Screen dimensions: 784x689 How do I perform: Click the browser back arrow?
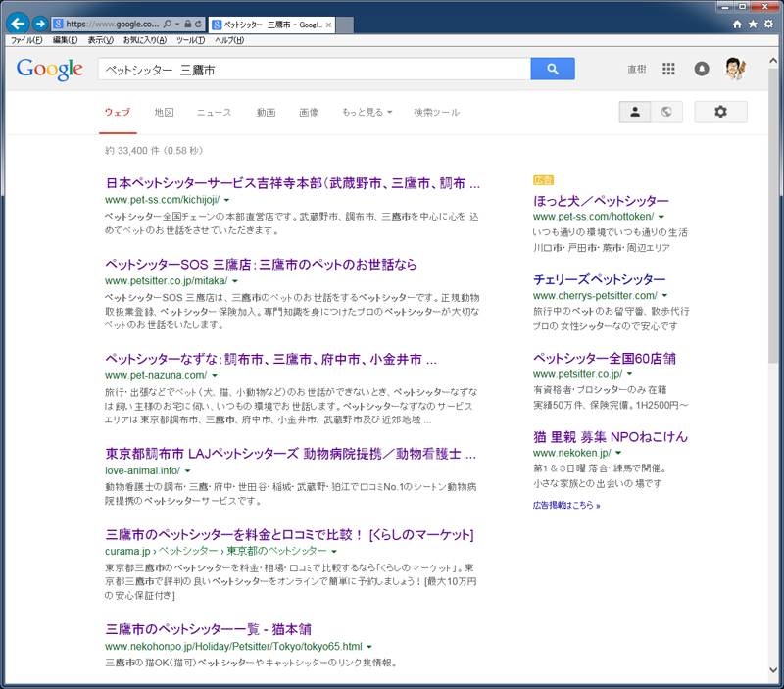click(x=17, y=23)
